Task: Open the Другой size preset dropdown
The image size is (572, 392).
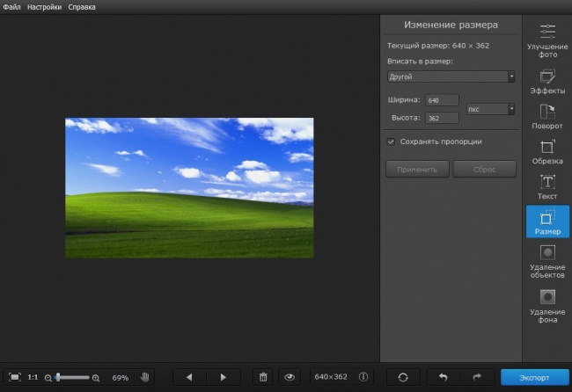Action: [x=451, y=76]
